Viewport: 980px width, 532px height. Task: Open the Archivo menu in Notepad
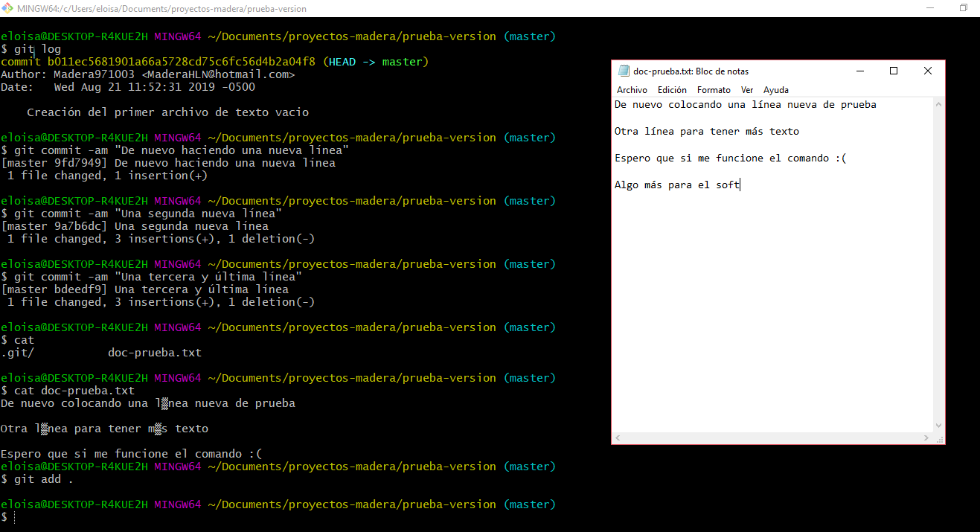pos(632,90)
